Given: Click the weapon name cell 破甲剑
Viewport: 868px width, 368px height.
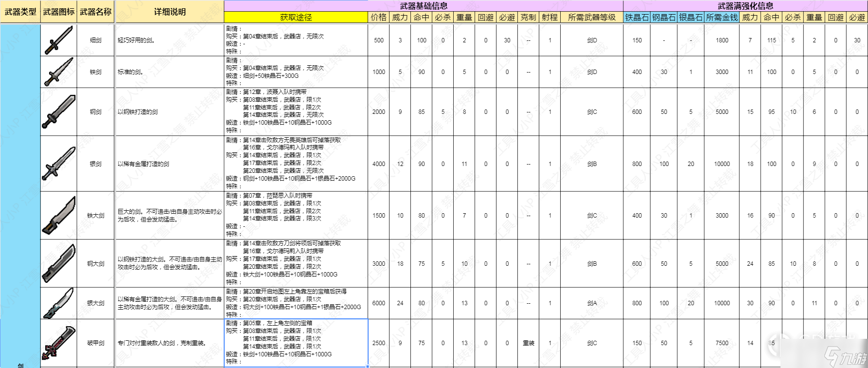Looking at the screenshot, I should [x=96, y=343].
